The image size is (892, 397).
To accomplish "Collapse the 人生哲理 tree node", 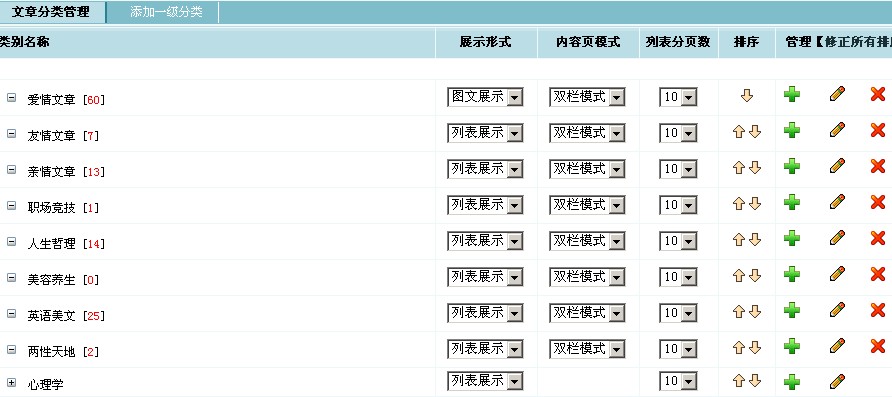I will pyautogui.click(x=11, y=241).
